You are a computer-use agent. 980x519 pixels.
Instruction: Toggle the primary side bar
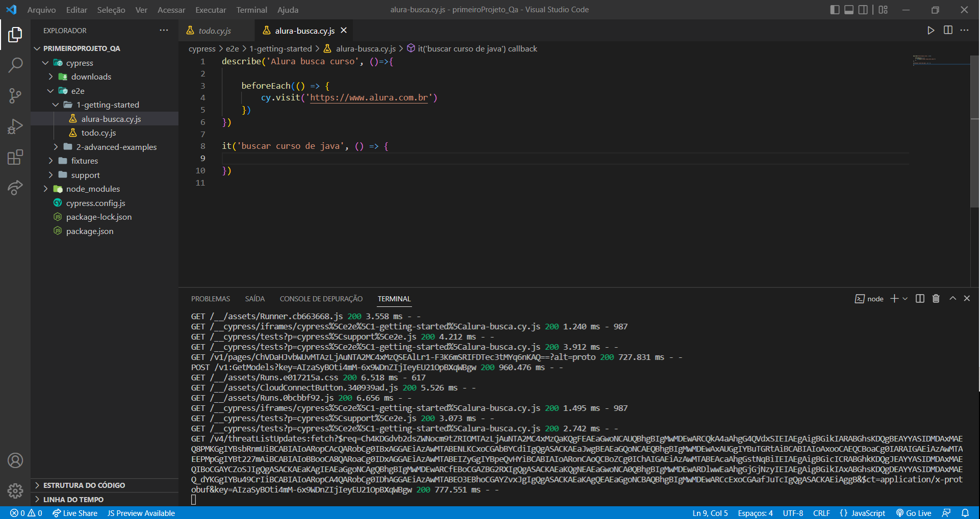pos(835,10)
